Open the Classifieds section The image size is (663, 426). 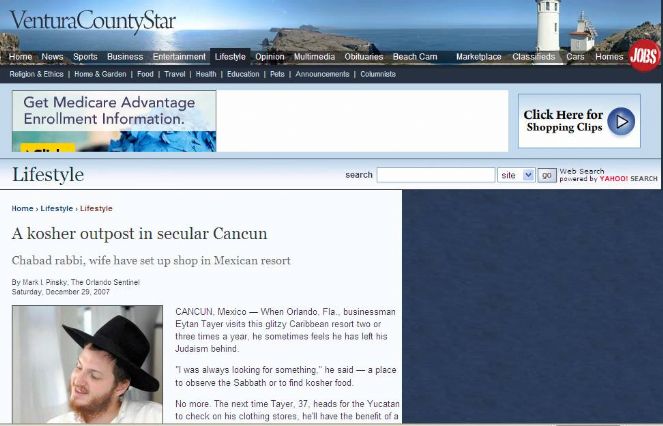(x=534, y=57)
